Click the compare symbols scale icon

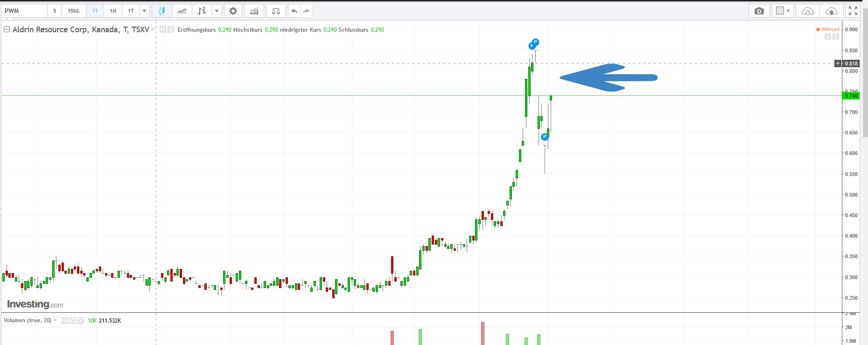(x=276, y=11)
